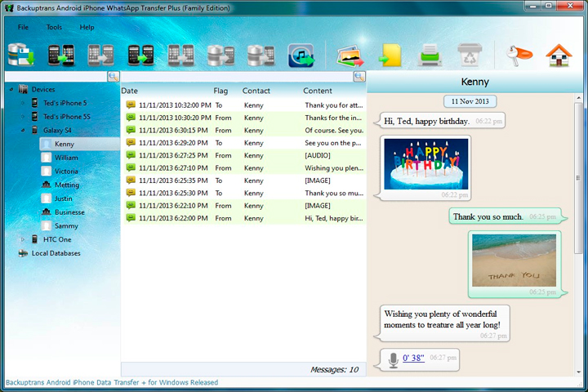The image size is (588, 392).
Task: Select message at 10:30:20 PM
Action: coord(245,118)
